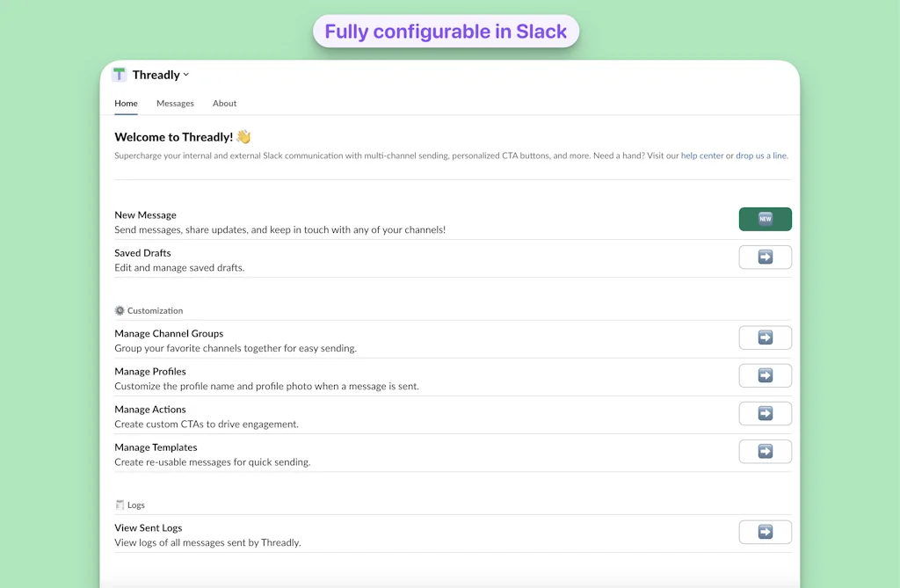
Task: Open Manage Profiles via its arrow button
Action: coord(765,375)
